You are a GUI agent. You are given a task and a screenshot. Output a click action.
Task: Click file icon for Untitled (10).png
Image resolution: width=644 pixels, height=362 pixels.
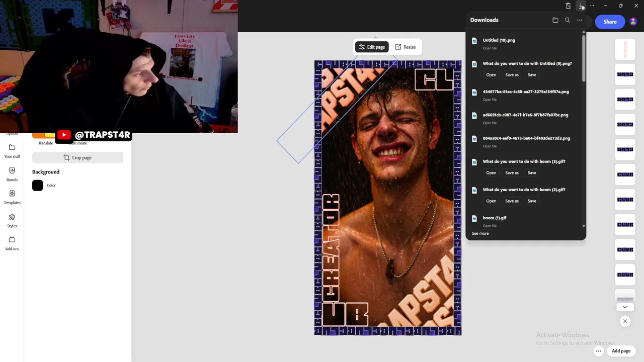tap(474, 41)
